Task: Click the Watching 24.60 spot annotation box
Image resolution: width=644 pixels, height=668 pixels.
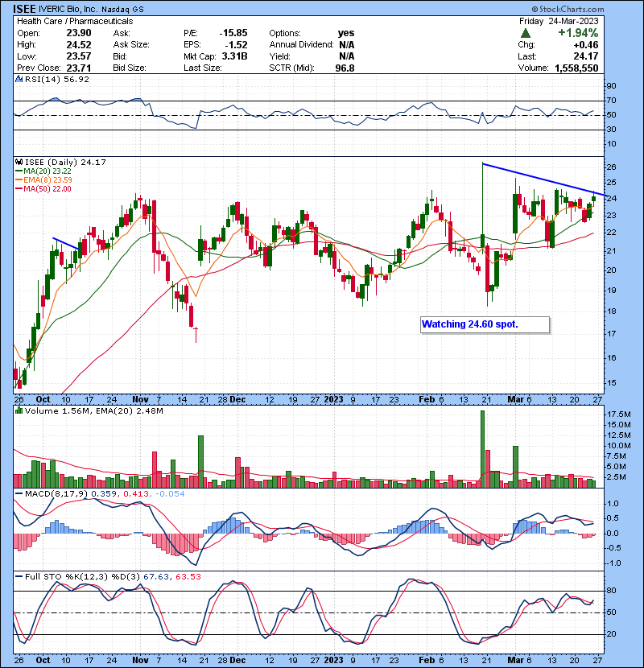Action: [x=485, y=324]
